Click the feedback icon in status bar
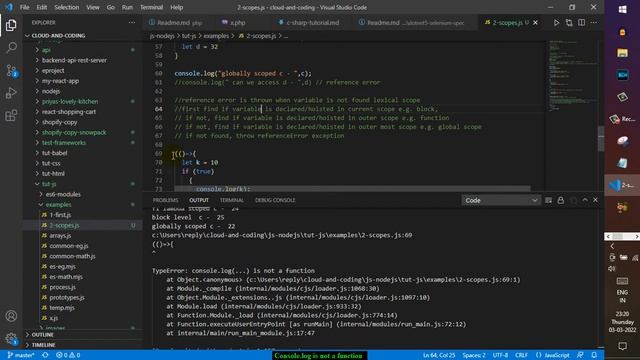640x360 pixels. [580, 355]
